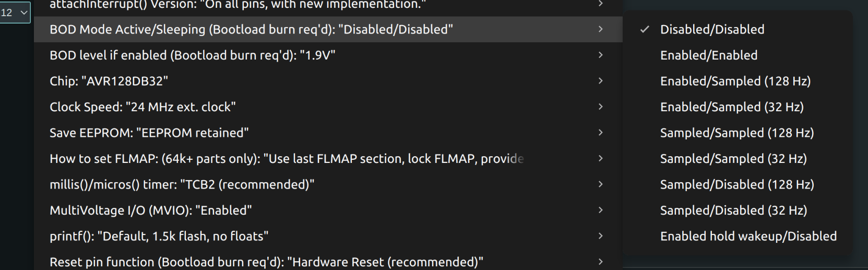Open the Reset pin function menu item
Viewport: 868px width, 270px height.
pyautogui.click(x=266, y=262)
